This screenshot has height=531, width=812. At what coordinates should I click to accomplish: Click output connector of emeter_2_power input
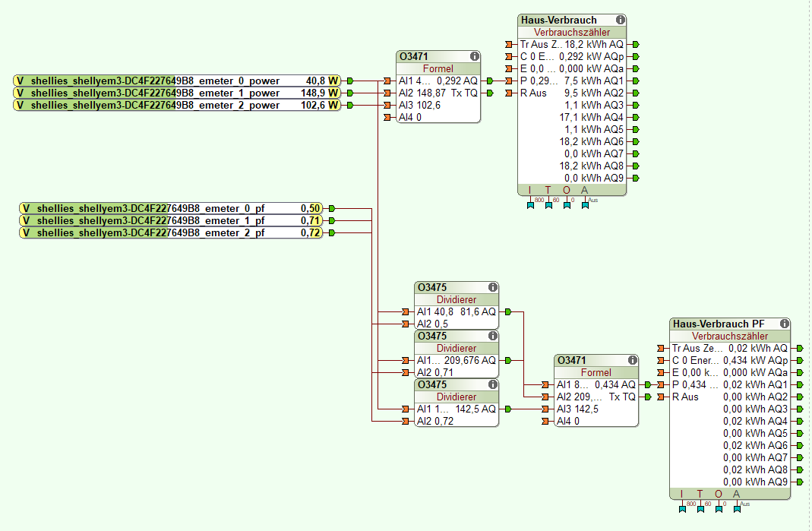click(x=350, y=105)
